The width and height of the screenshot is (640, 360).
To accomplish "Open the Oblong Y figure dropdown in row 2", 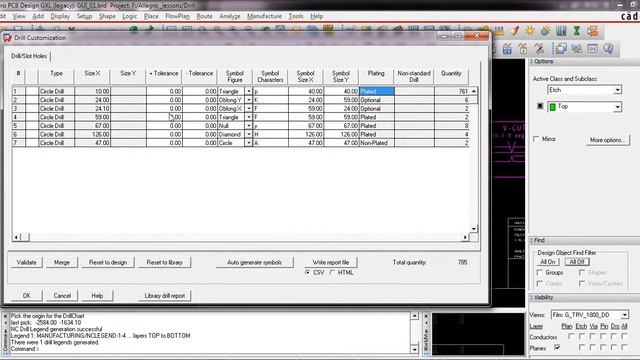I will pyautogui.click(x=249, y=100).
